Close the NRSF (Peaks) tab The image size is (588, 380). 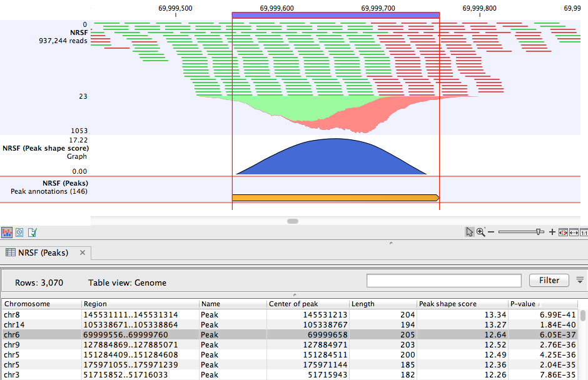click(82, 253)
